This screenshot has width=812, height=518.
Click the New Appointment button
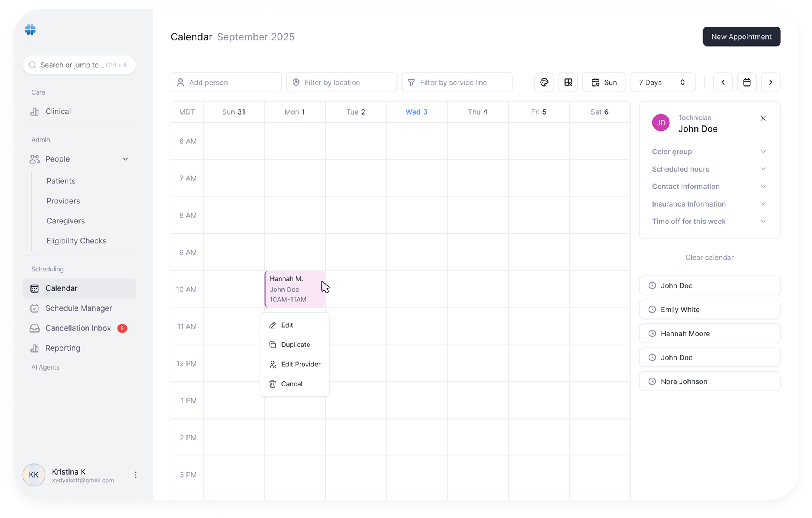point(741,37)
